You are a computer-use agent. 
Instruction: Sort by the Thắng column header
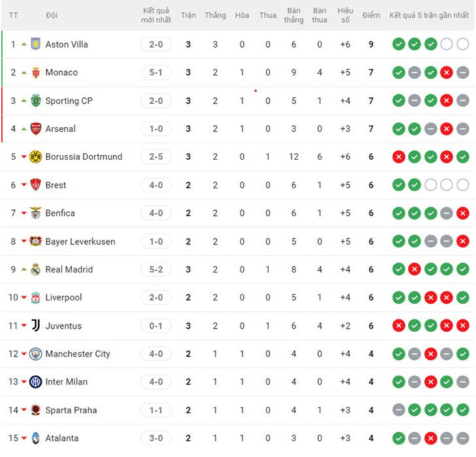(215, 15)
